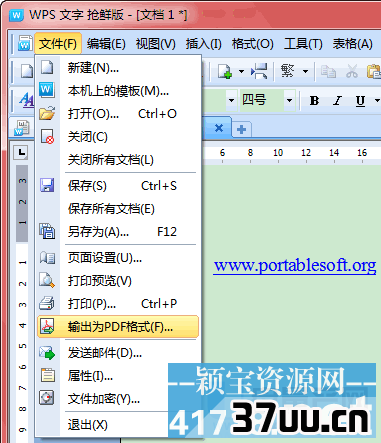Click the scissors cut toolbar icon

352,71
